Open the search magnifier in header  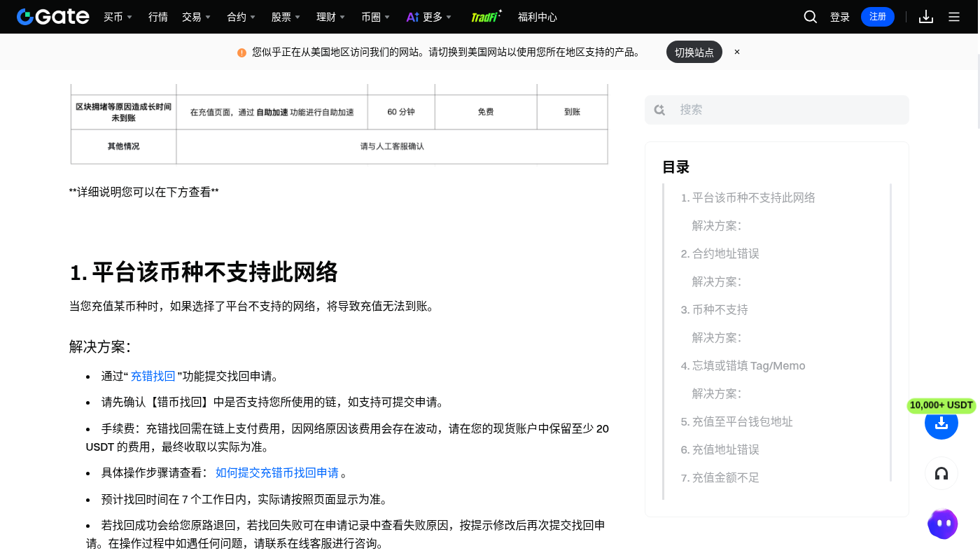point(811,17)
